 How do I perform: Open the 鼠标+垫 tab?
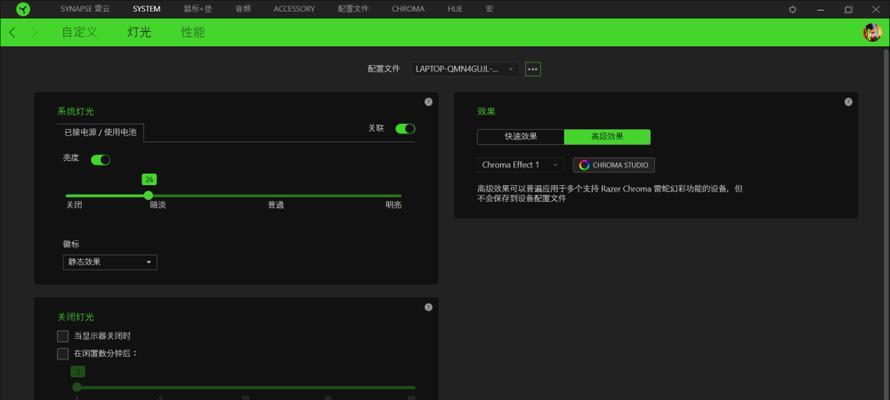point(198,9)
